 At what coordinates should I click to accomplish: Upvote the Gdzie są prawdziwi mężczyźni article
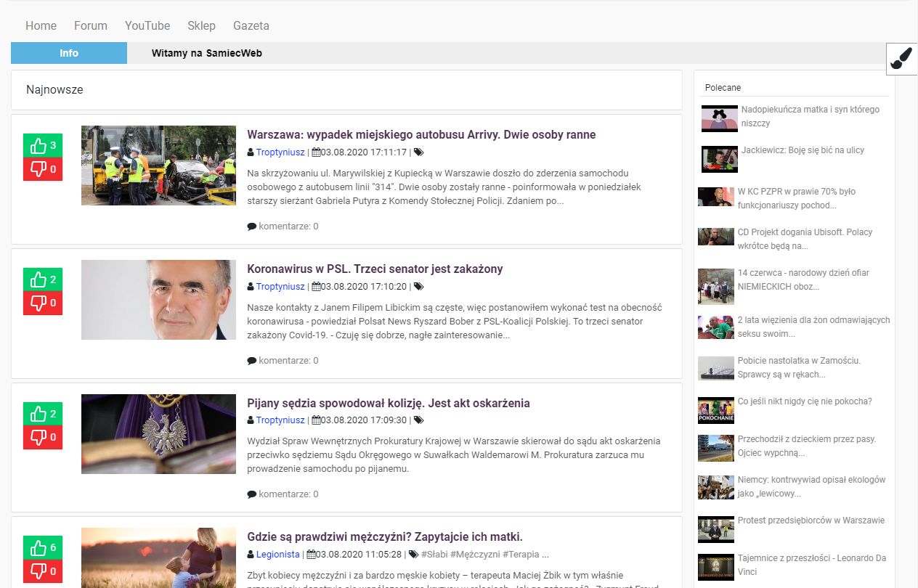43,548
